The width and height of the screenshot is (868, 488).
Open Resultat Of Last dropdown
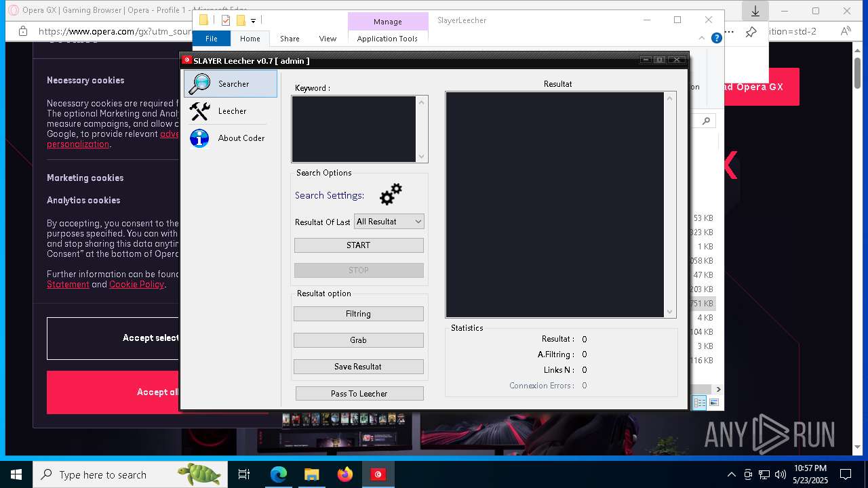[x=389, y=222]
